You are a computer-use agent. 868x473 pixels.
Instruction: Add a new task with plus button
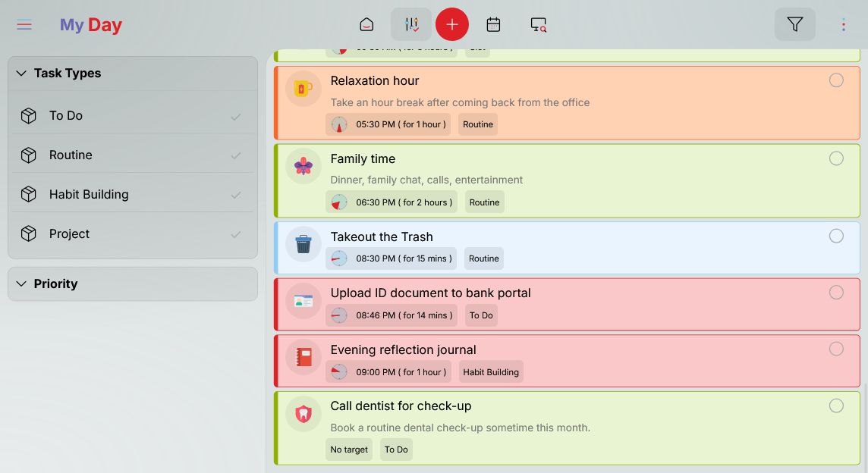coord(452,25)
